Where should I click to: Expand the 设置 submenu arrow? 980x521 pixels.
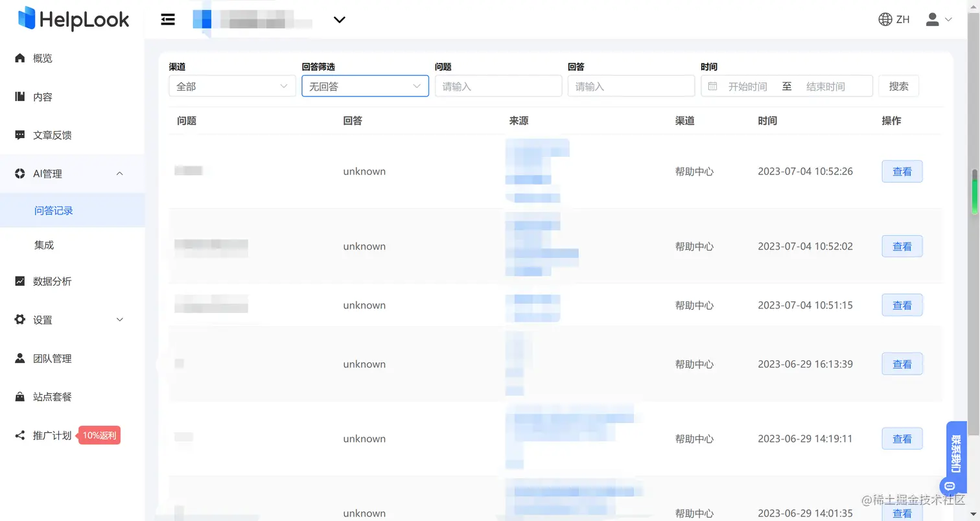coord(119,319)
